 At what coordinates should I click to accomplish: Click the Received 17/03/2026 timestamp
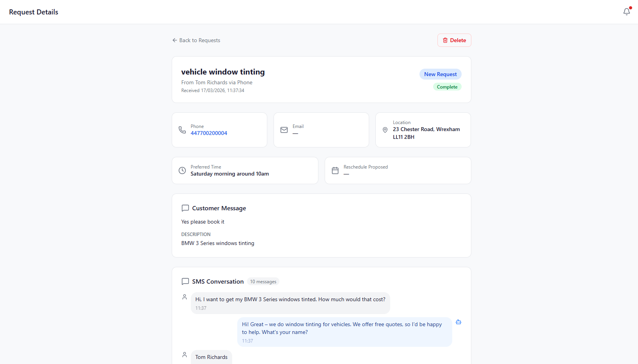(x=213, y=91)
